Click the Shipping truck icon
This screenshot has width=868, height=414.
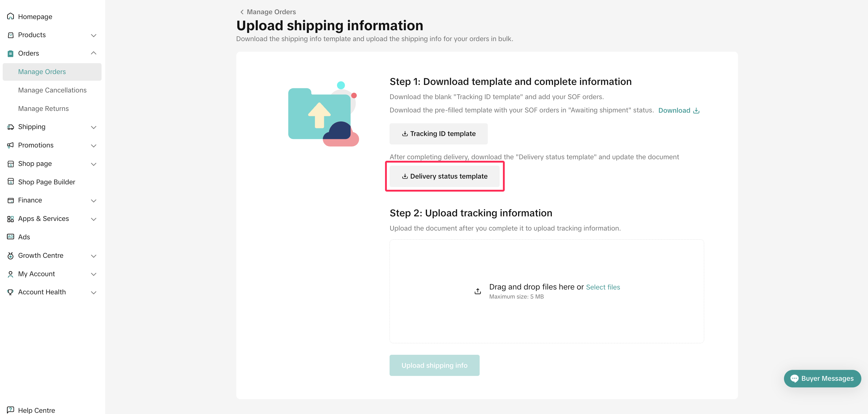[11, 127]
